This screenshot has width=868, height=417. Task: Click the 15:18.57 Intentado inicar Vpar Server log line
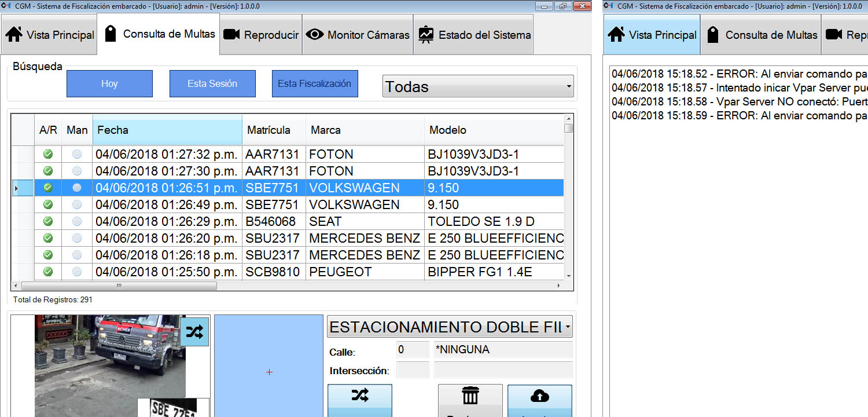pos(740,88)
